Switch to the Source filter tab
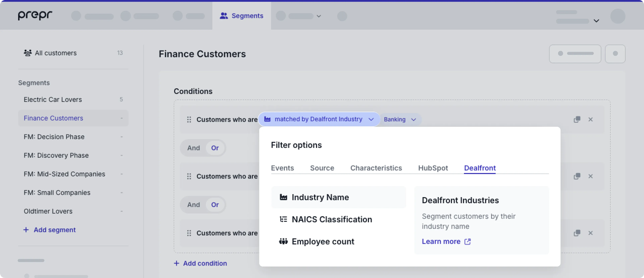The image size is (644, 278). tap(322, 168)
